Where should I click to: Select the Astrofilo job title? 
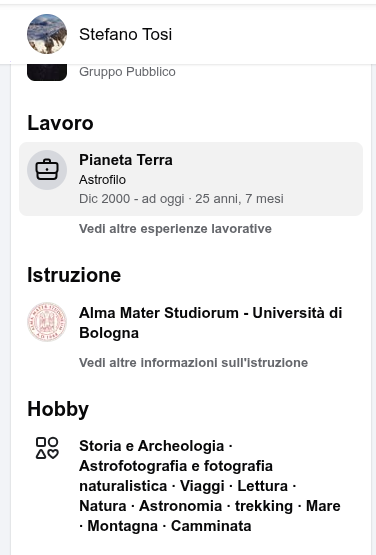pos(102,180)
